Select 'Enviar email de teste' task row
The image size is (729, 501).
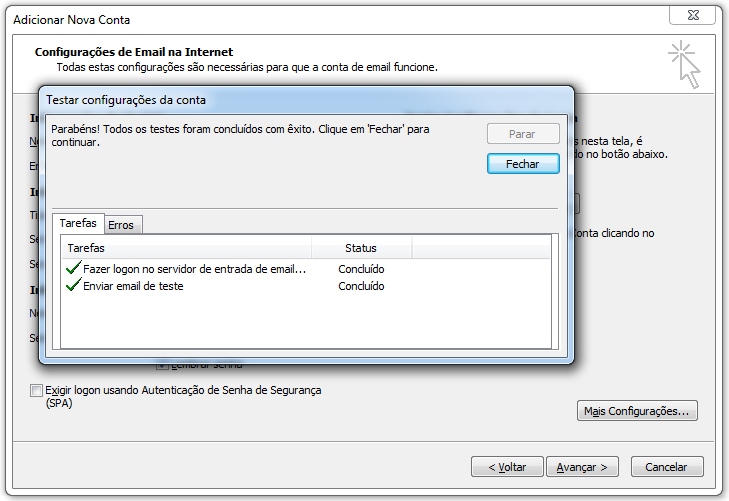[306, 286]
